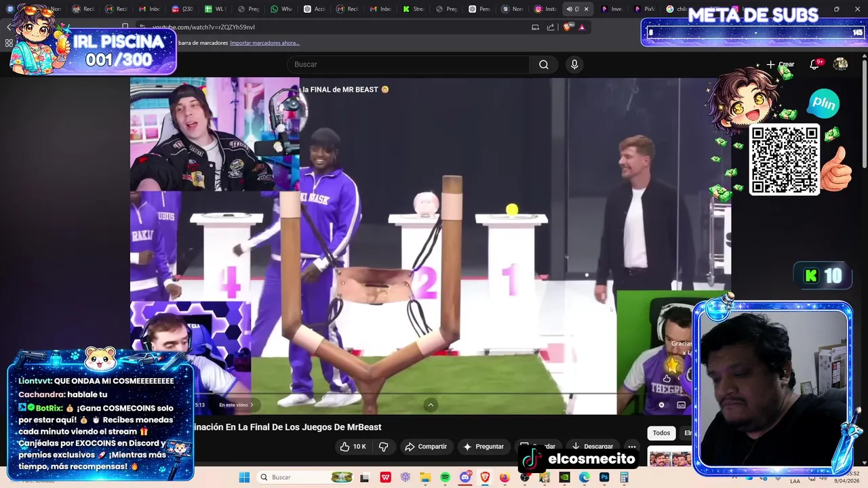Click the Brave Shields lion icon
Screen dimensions: 868x488
(568, 27)
